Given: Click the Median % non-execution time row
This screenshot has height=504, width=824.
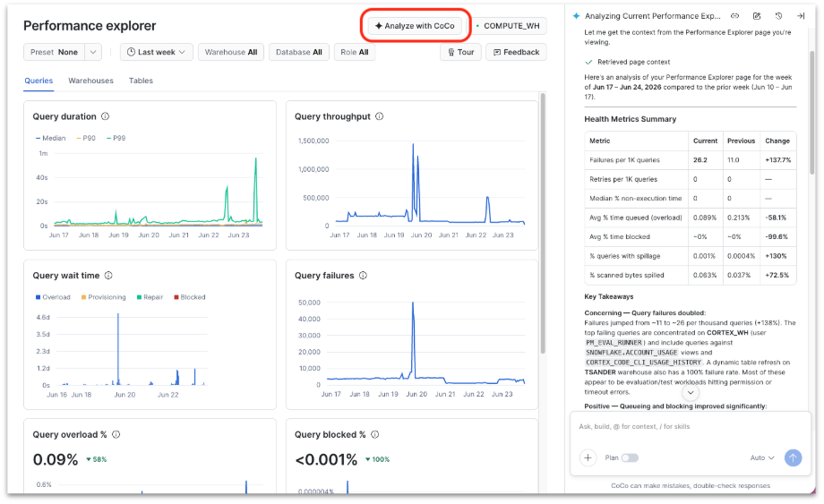Looking at the screenshot, I should [x=690, y=198].
